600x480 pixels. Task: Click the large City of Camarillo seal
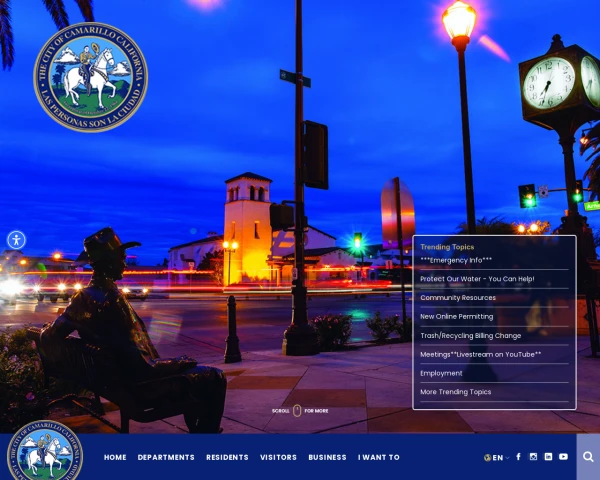click(x=90, y=77)
